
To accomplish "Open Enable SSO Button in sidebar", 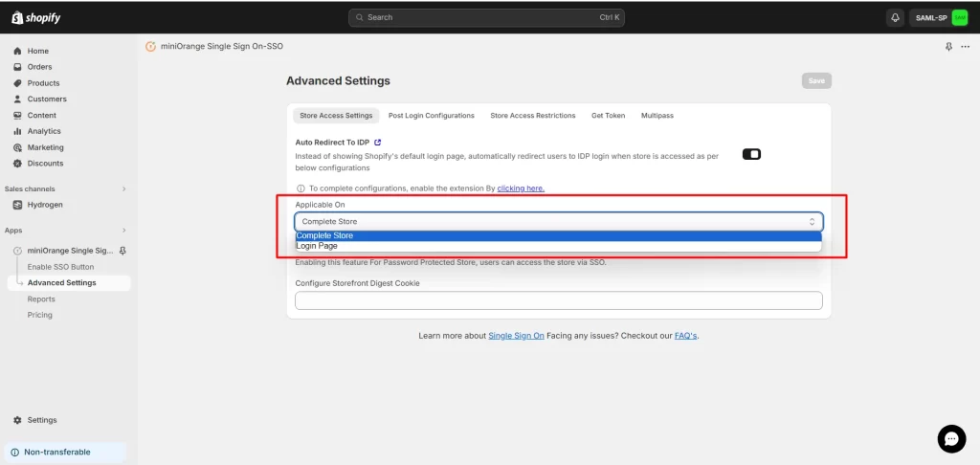I will [x=60, y=267].
